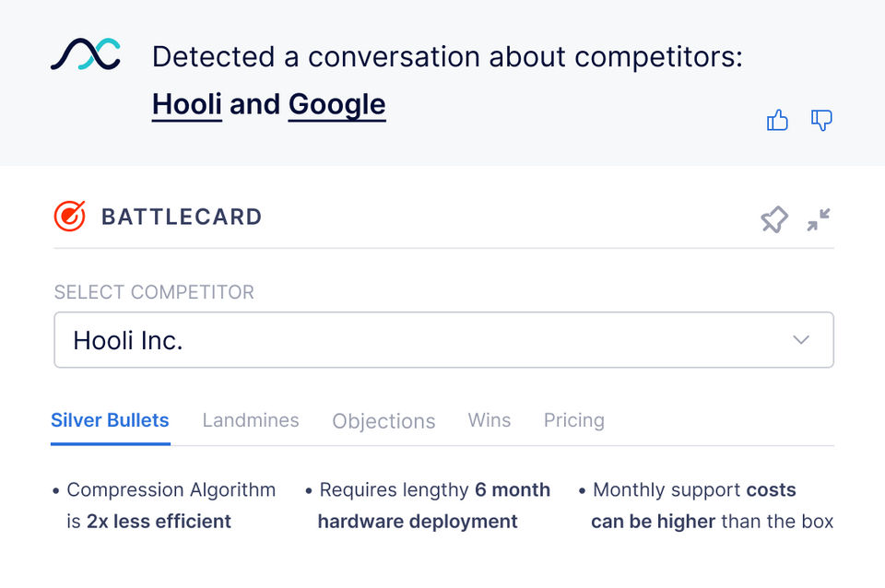View the Wins tab
The image size is (885, 588).
pyautogui.click(x=490, y=420)
